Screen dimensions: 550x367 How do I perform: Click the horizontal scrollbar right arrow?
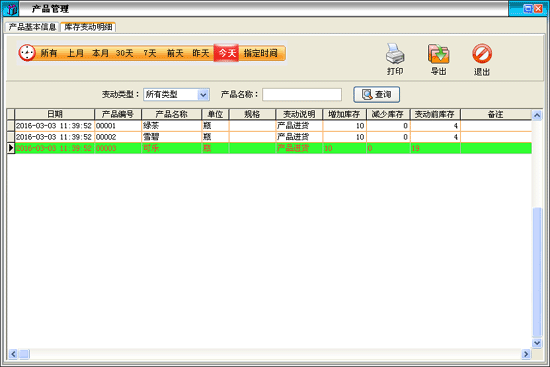[x=525, y=354]
